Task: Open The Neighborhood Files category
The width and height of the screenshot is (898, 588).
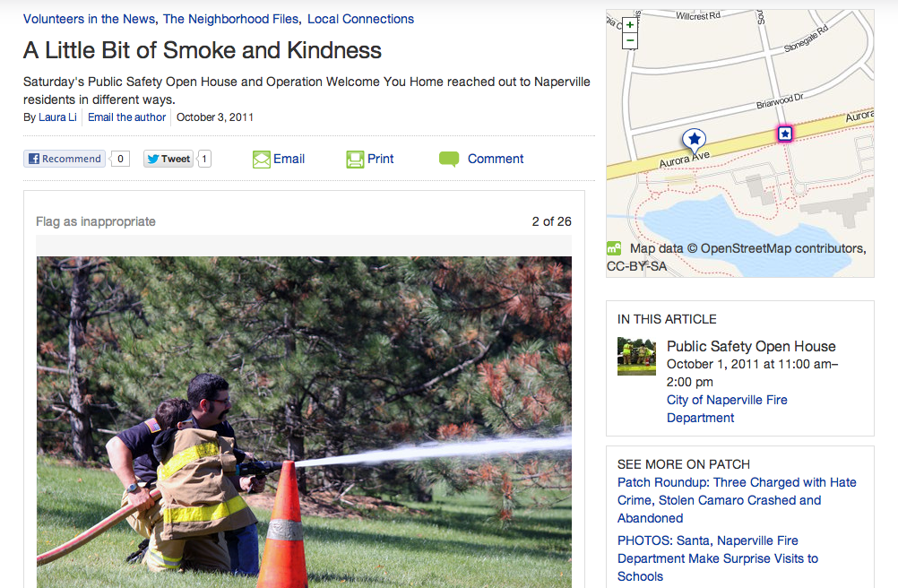Action: [231, 19]
